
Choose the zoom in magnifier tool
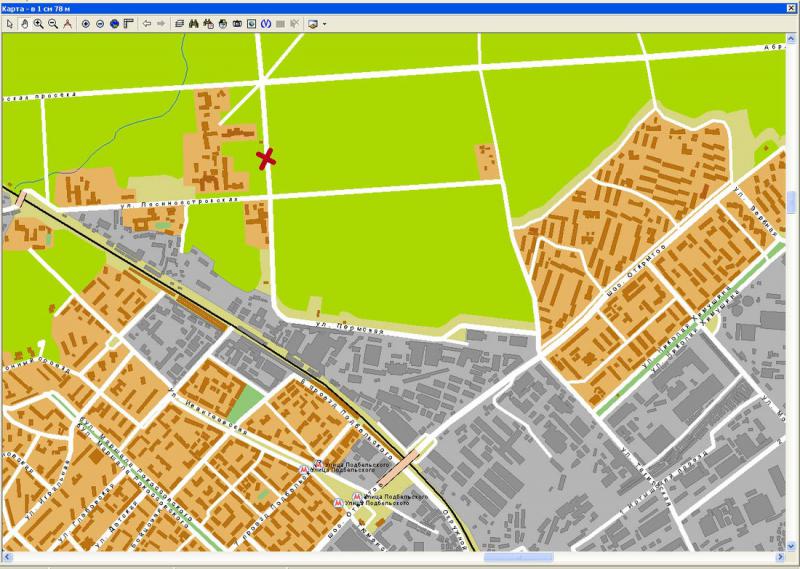pyautogui.click(x=39, y=24)
